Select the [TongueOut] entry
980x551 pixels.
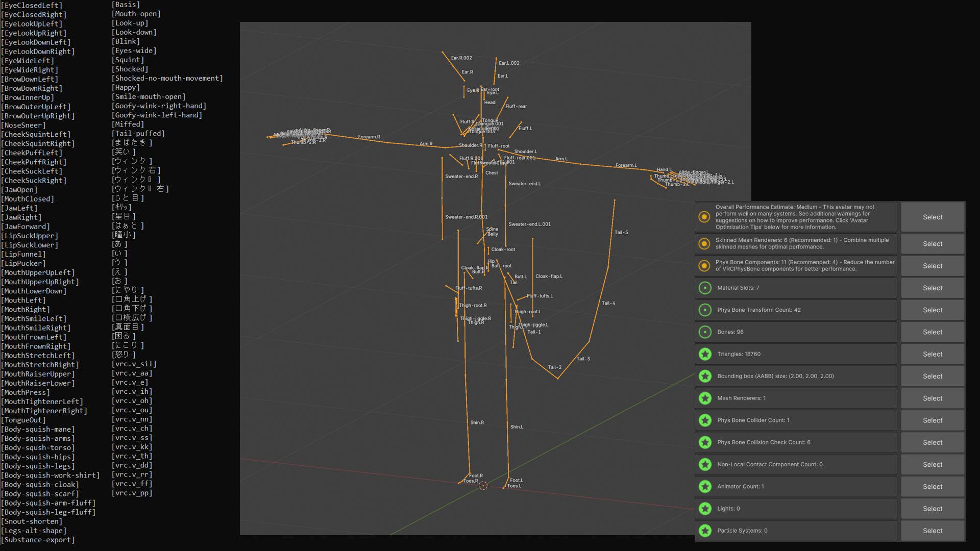tap(23, 420)
